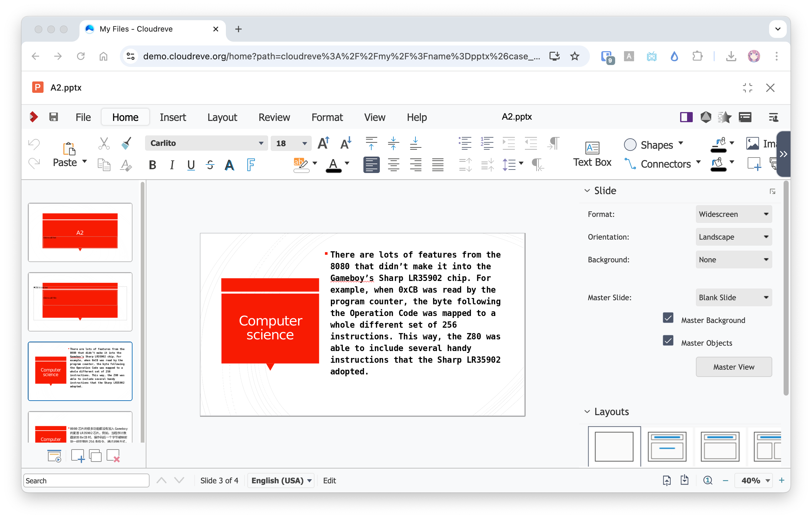Select the Clone Formatting paintbrush

coord(126,143)
